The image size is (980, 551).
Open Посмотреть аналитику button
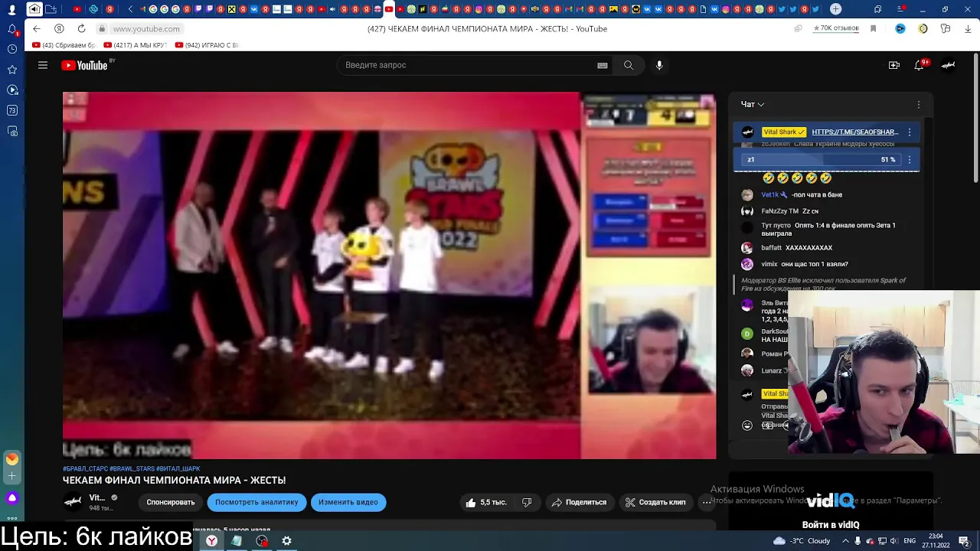click(x=256, y=502)
